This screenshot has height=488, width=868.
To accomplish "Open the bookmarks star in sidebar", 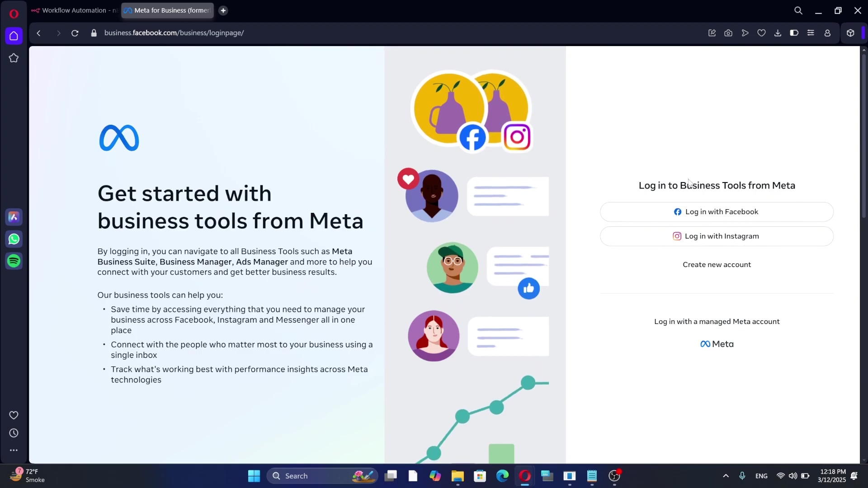I will tap(14, 58).
